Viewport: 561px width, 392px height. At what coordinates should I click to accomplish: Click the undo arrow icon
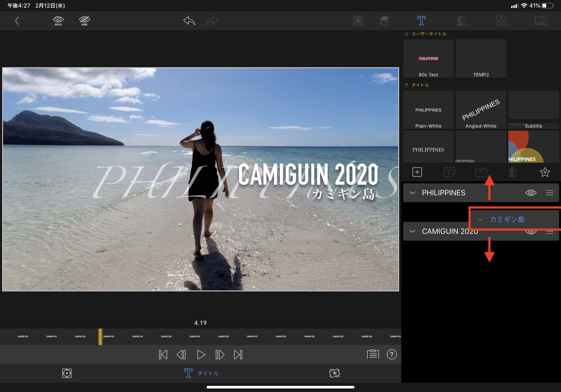[x=189, y=21]
